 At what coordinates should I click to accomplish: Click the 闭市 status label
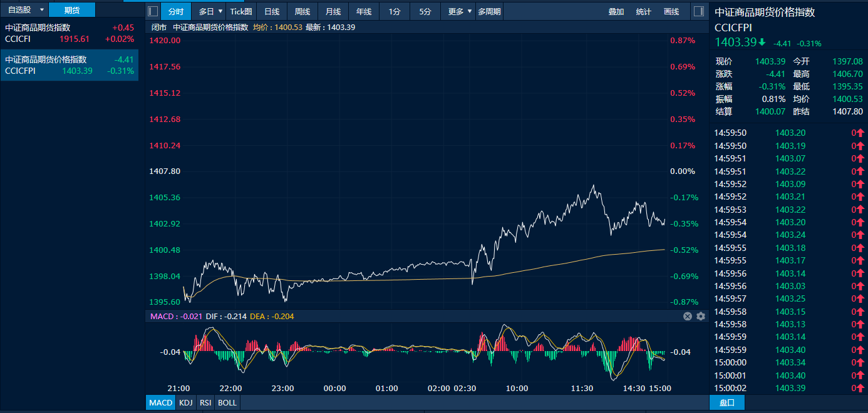159,28
